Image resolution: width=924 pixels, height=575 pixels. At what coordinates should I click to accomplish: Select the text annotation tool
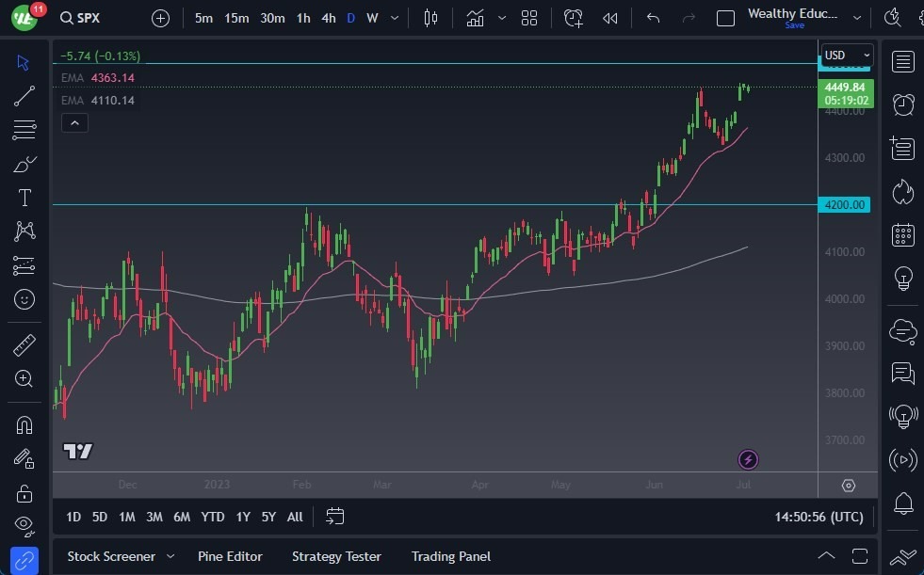click(x=24, y=198)
